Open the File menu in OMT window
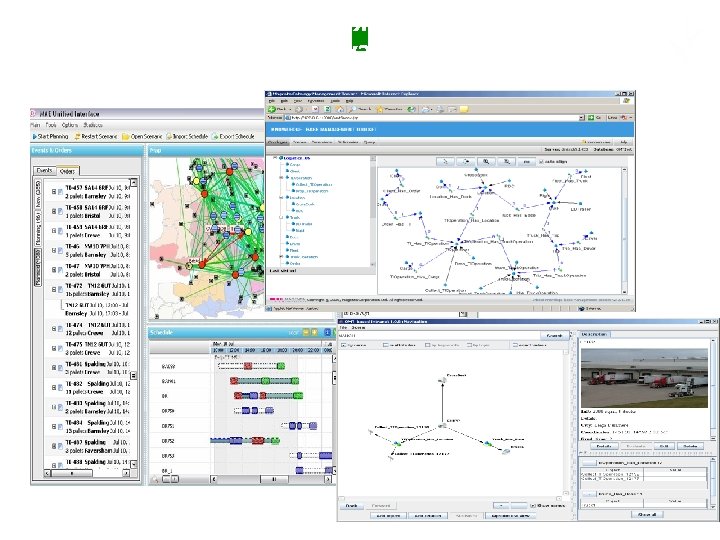Viewport: 720px width, 540px height. coord(343,328)
